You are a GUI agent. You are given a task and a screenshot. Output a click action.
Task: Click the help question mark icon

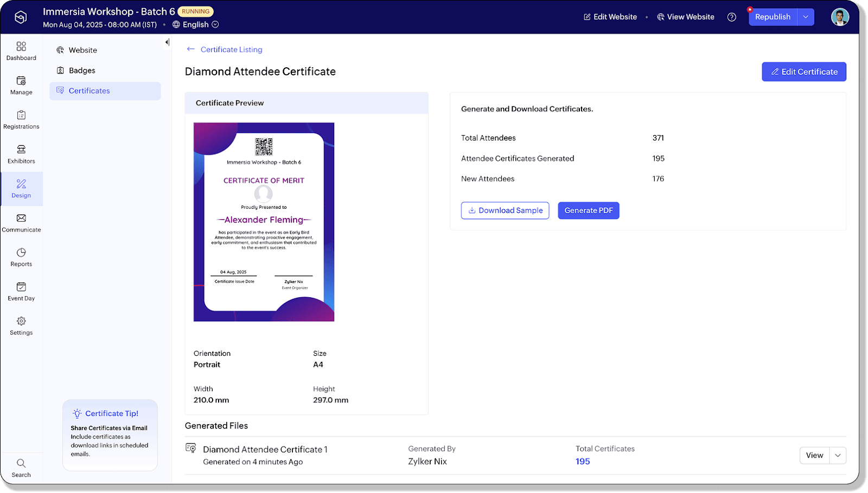[x=732, y=17]
